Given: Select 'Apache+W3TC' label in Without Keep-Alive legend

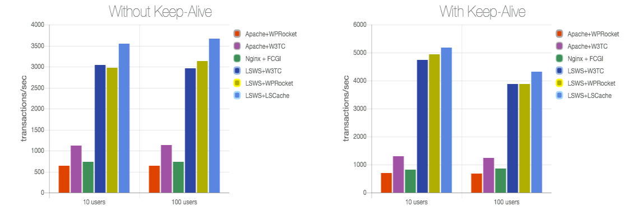Looking at the screenshot, I should 265,46.
